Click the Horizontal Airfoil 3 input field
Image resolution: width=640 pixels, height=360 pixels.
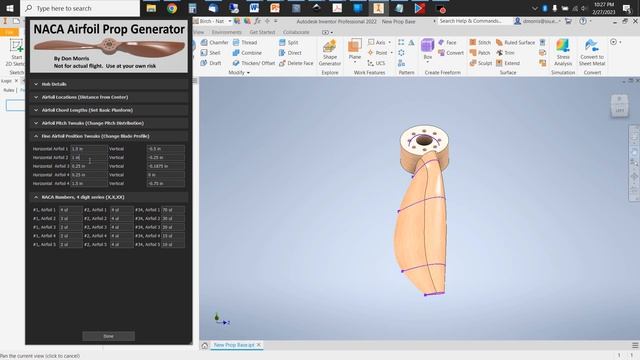[89, 166]
